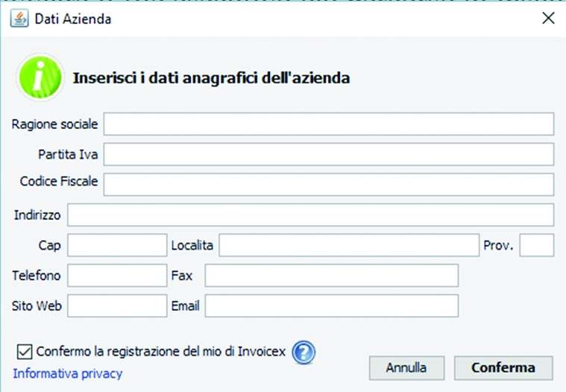The image size is (566, 392).
Task: Toggle the Confermo la registrazione checkbox
Action: coord(24,350)
